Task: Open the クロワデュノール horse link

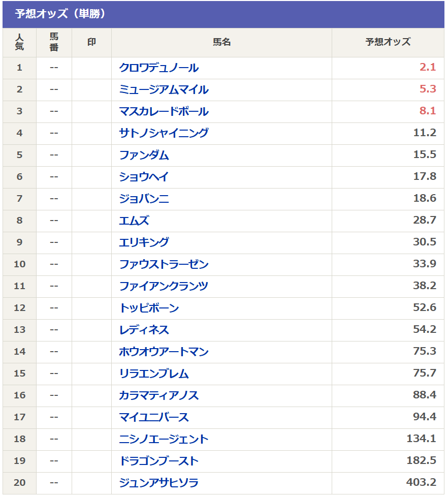Action: click(x=159, y=68)
